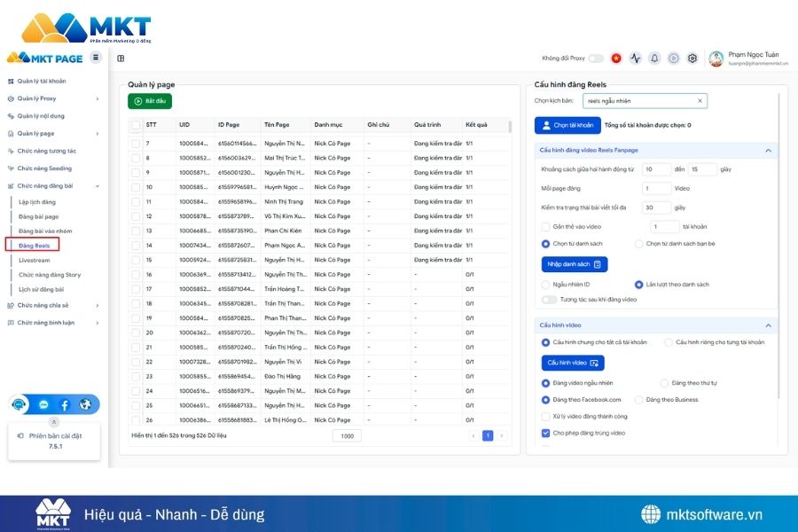Image resolution: width=798 pixels, height=532 pixels.
Task: Click the activity pulse icon in header
Action: tap(636, 59)
